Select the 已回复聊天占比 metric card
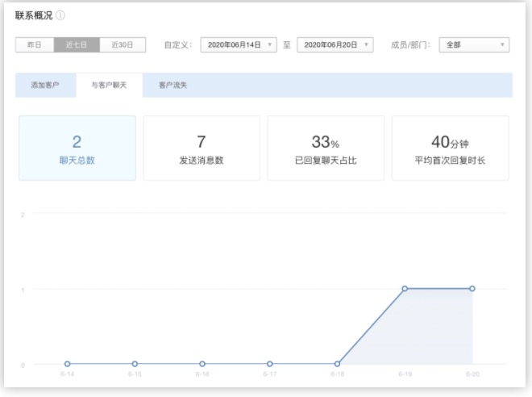The image size is (532, 397). coord(326,148)
